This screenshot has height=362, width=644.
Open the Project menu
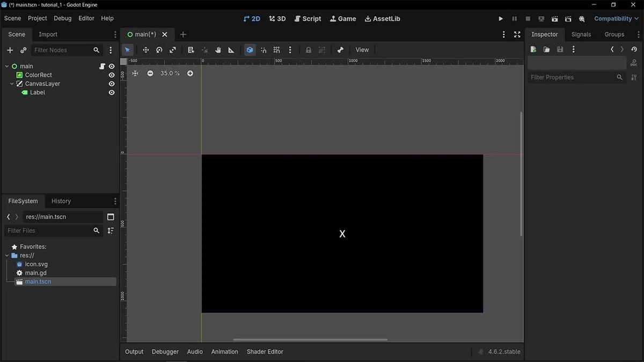tap(38, 18)
